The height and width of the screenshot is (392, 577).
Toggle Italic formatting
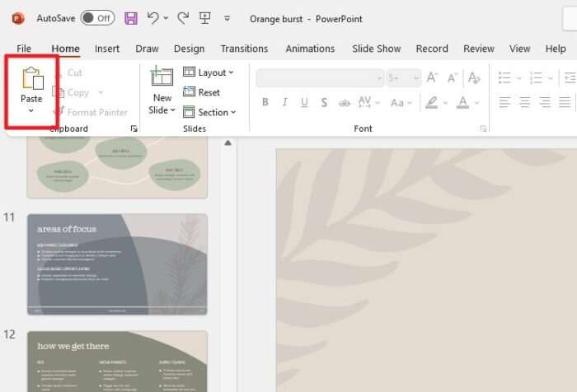284,103
